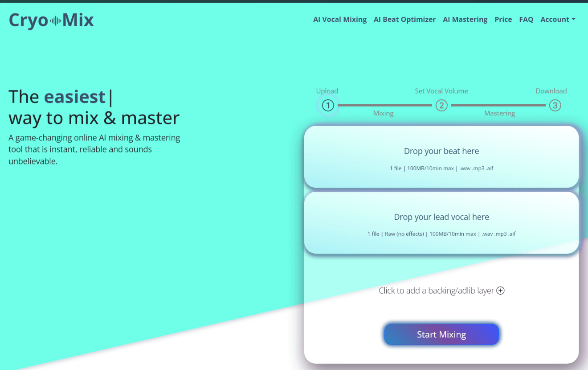Expand the Account dropdown menu
The height and width of the screenshot is (370, 588).
(558, 20)
